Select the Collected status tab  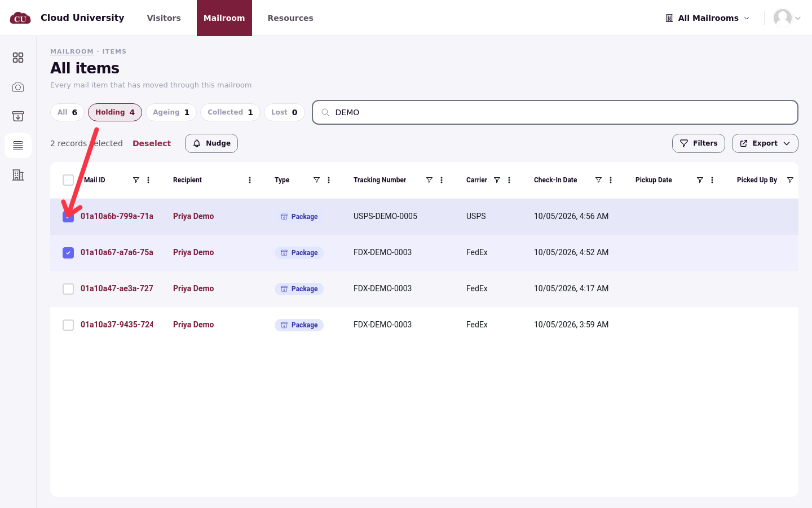pyautogui.click(x=230, y=112)
